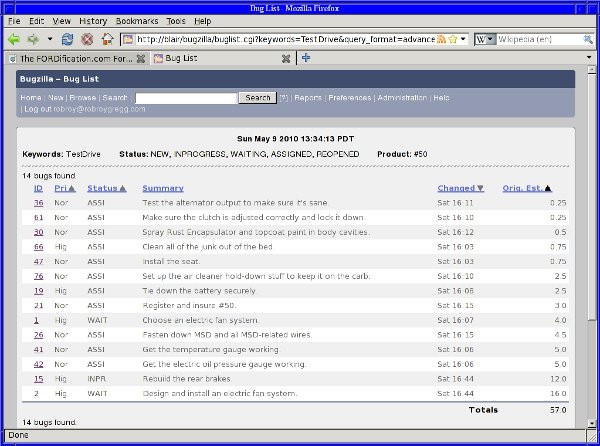Switch to the FORDification.com tab
Viewport: 600px width, 446px height.
(77, 59)
